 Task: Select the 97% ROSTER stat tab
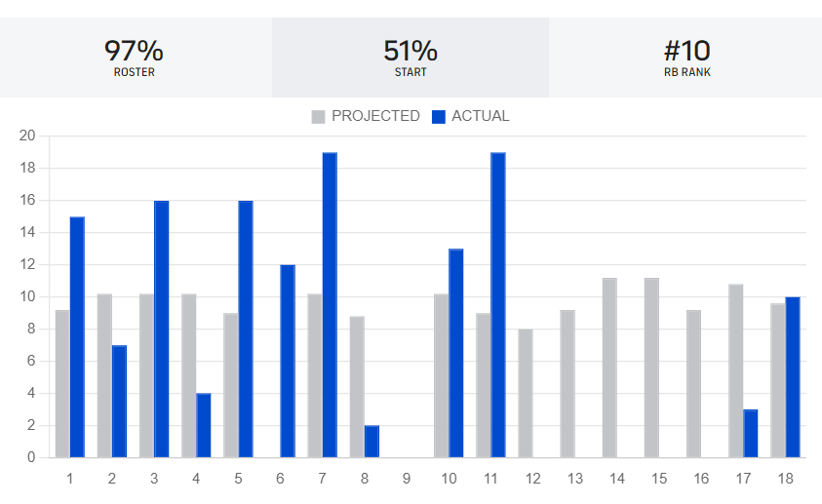click(134, 57)
